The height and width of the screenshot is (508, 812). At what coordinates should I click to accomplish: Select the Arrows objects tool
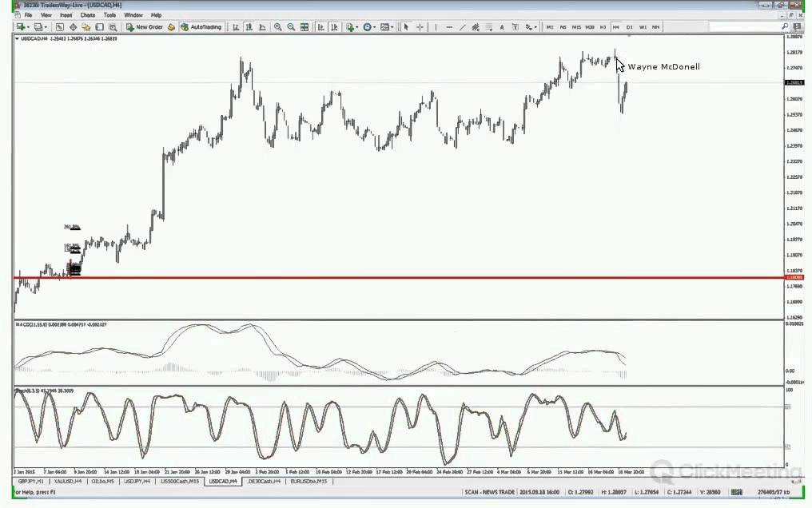528,27
